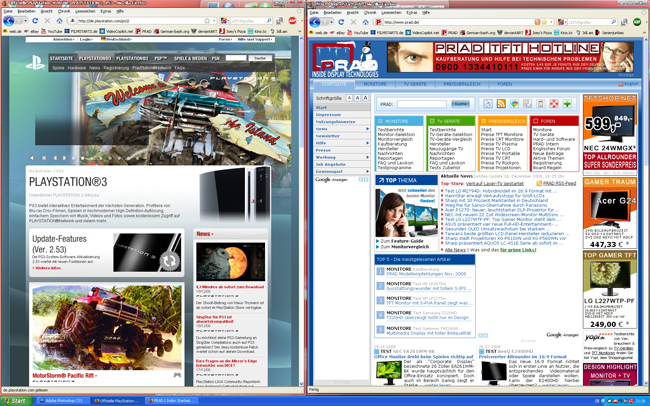Open Windows Start menu
Screen dimensions: 650x406
click(16, 401)
